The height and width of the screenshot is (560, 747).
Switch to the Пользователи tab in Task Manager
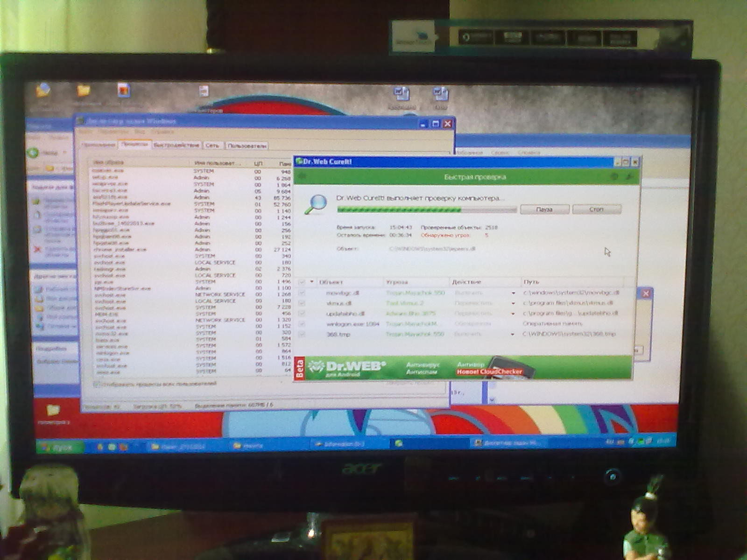[x=247, y=146]
